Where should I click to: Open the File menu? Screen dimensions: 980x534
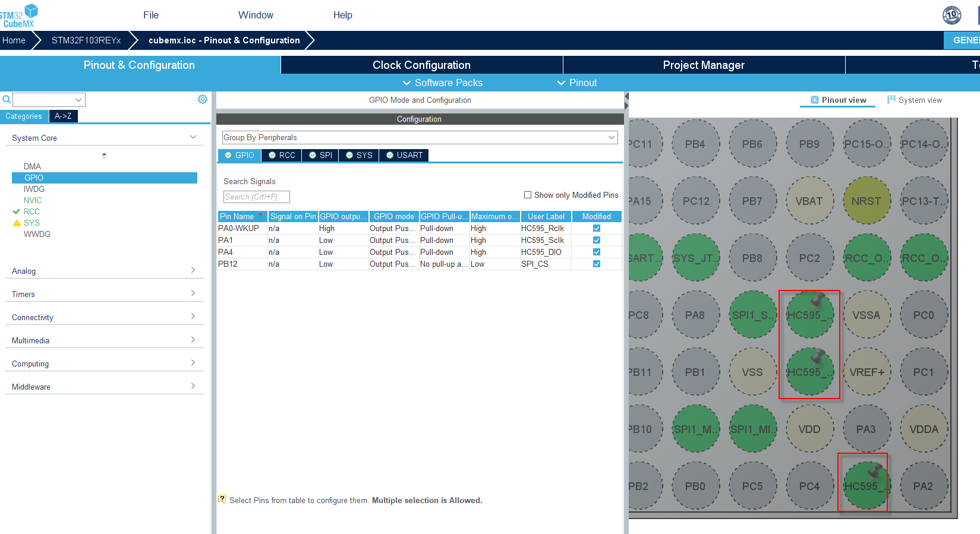(x=151, y=15)
